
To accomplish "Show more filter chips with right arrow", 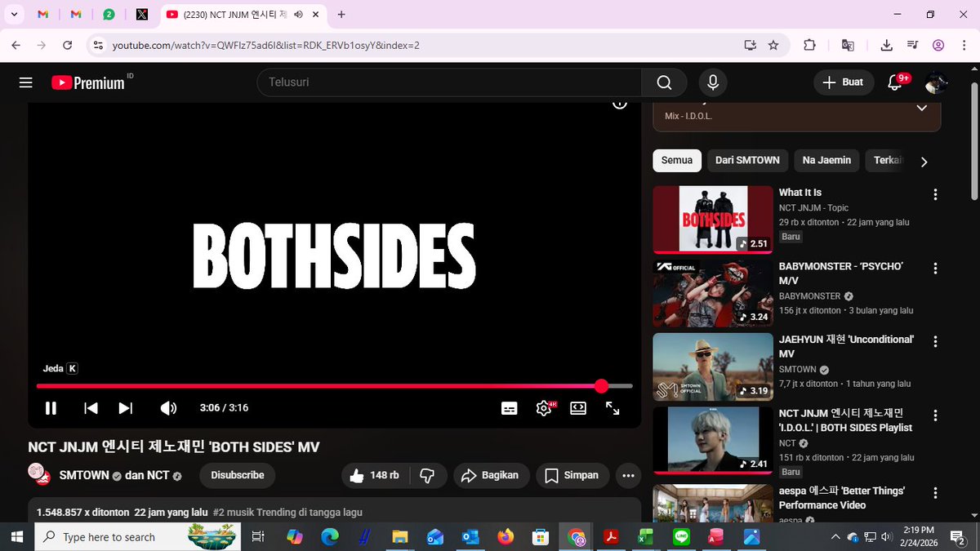I will pyautogui.click(x=924, y=162).
